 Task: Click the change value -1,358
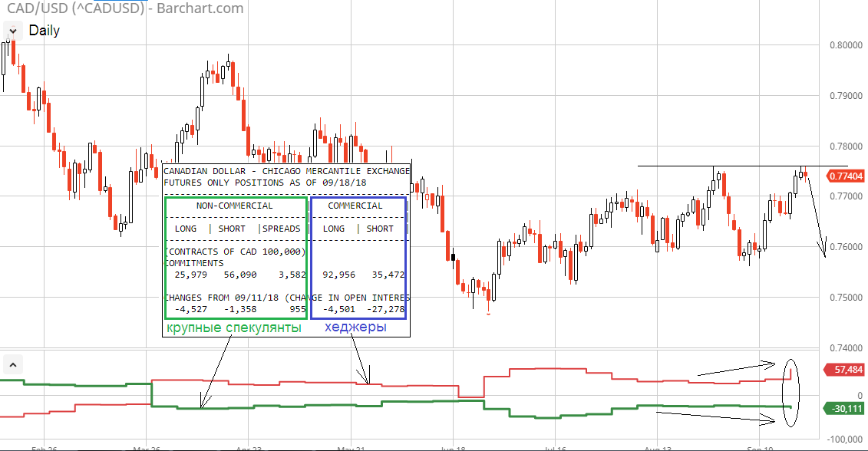pos(239,309)
